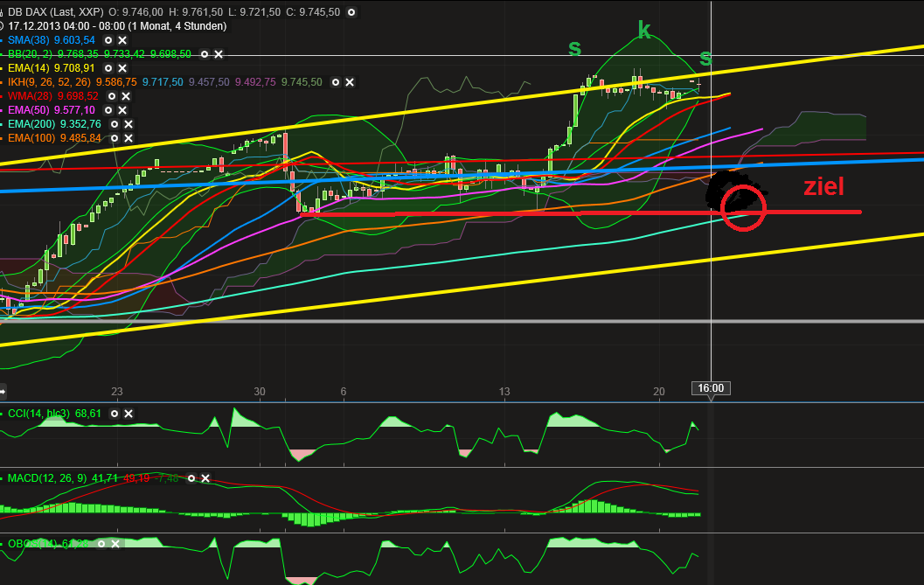Open settings for the SMA(38) indicator
924x585 pixels.
coord(108,40)
